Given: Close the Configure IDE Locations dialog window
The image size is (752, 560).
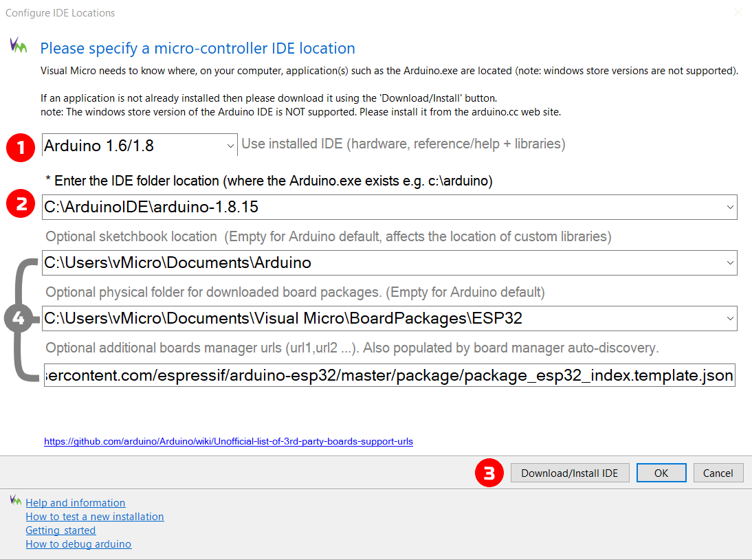Looking at the screenshot, I should tap(738, 13).
